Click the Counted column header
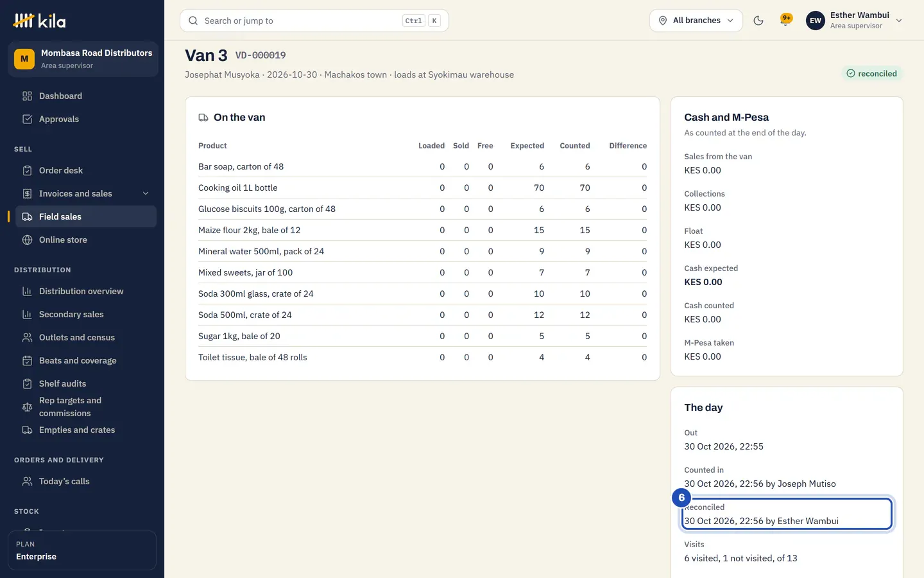924x578 pixels. 575,146
